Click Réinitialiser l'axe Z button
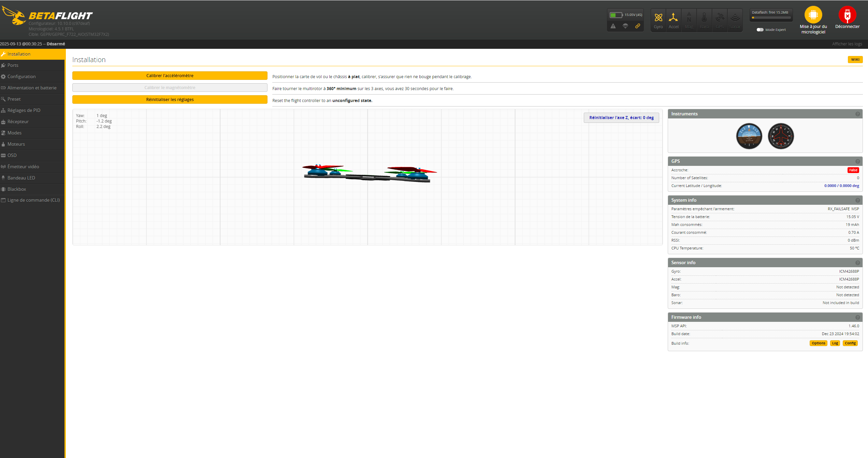Screen dimensions: 868x458 point(621,118)
